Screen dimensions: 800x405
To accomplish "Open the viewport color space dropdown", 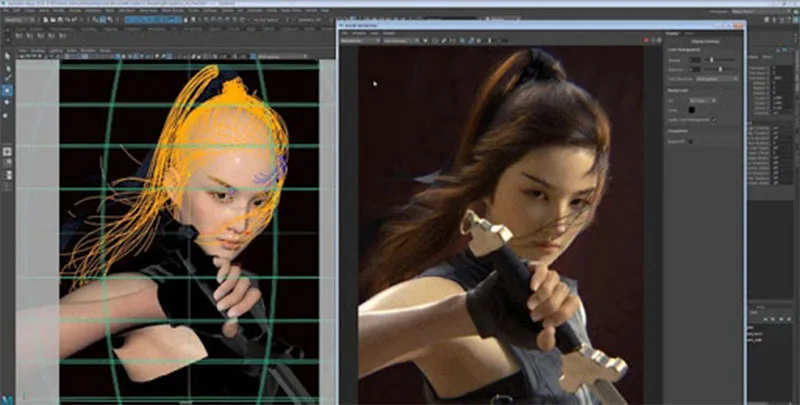I will click(283, 56).
